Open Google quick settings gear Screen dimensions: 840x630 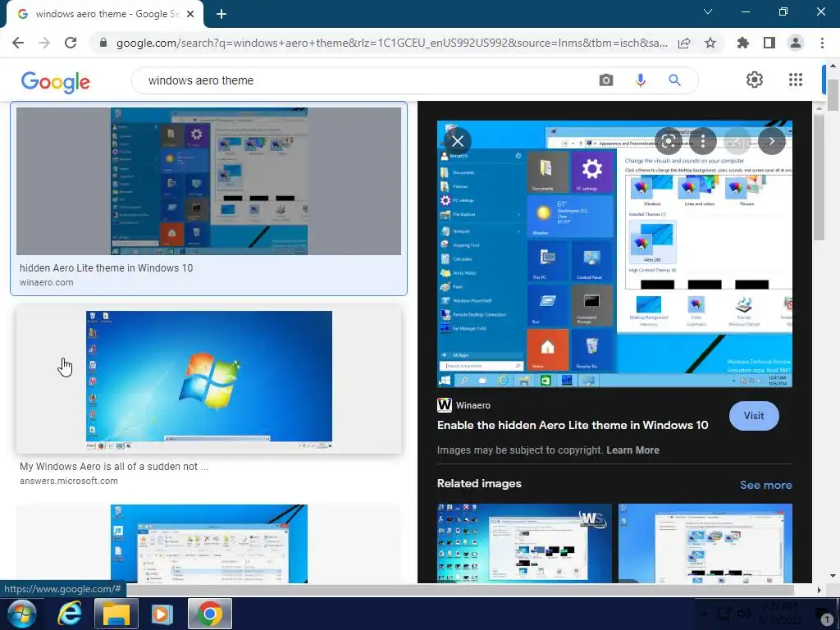coord(755,80)
